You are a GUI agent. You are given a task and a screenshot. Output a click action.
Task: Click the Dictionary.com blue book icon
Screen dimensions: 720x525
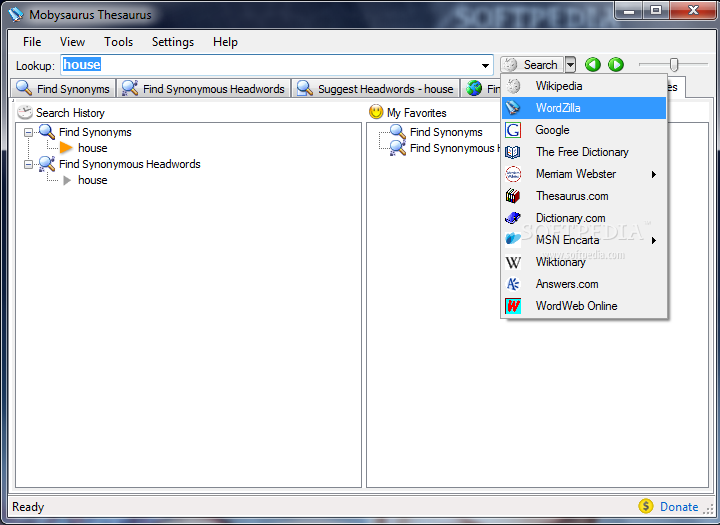pyautogui.click(x=513, y=218)
